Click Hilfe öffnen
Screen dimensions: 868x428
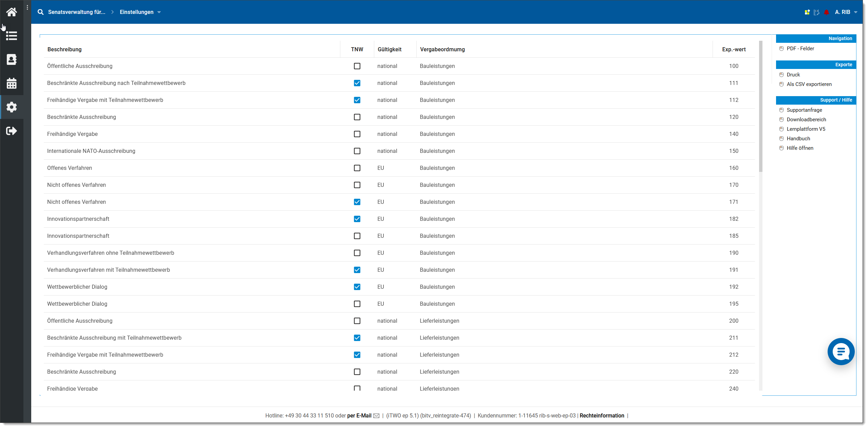(800, 148)
